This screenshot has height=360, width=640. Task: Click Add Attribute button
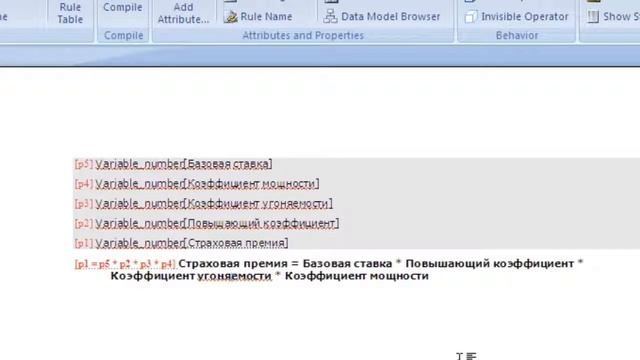[183, 13]
